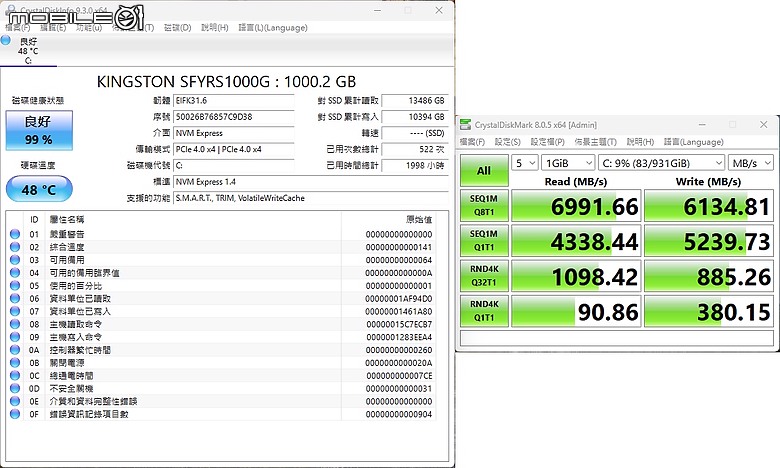
Task: Click the read result 90.86
Action: [x=576, y=311]
